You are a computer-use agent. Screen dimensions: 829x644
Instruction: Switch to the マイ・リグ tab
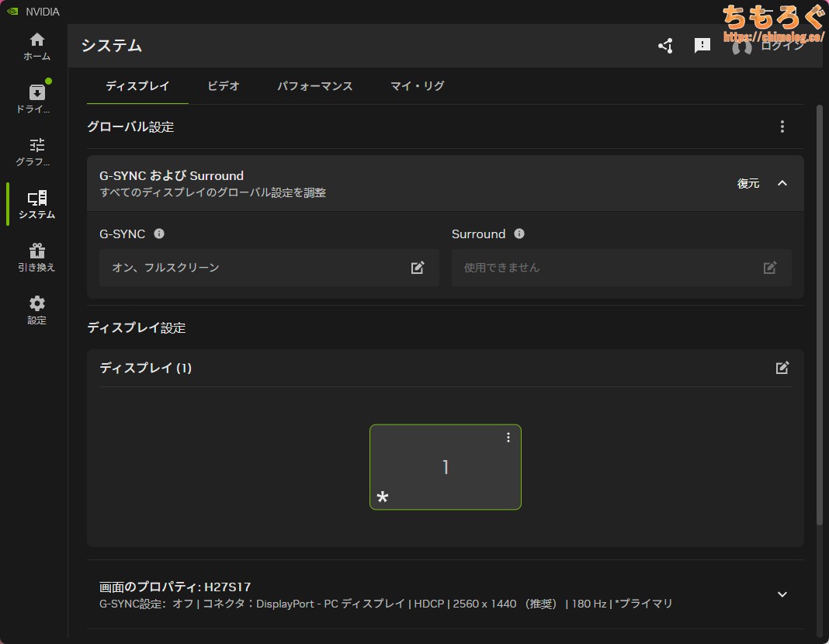point(418,86)
